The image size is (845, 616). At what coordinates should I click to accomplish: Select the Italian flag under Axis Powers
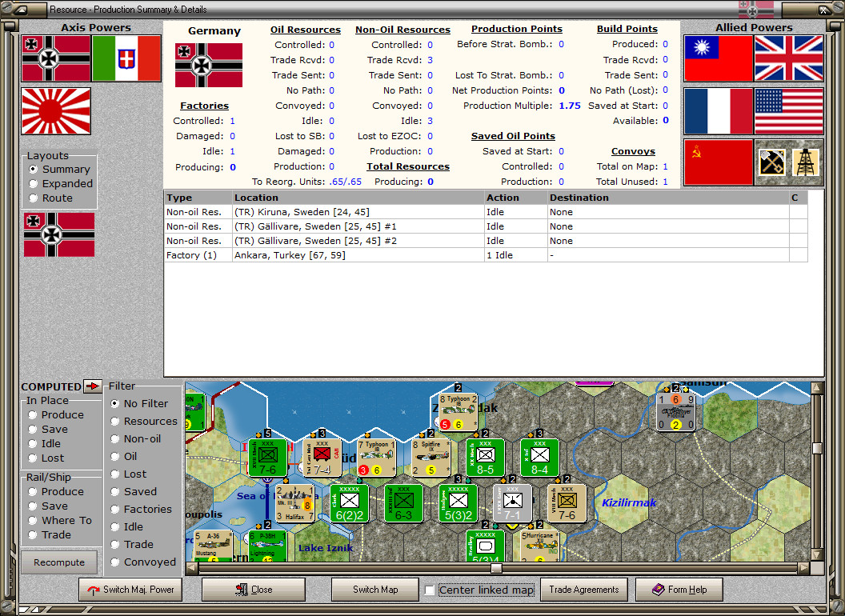pos(126,58)
